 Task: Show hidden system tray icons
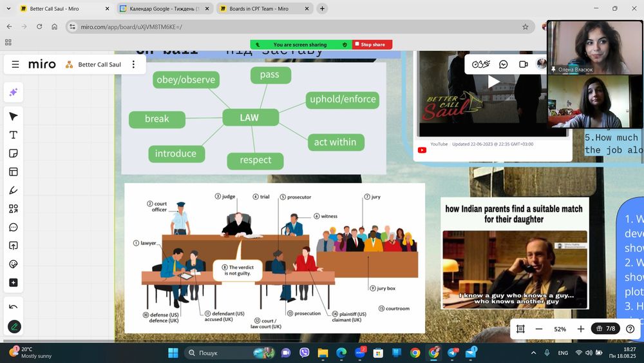point(533,353)
